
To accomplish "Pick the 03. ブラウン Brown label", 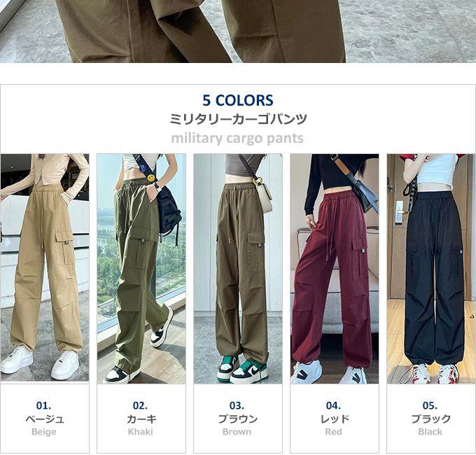I will (x=237, y=419).
